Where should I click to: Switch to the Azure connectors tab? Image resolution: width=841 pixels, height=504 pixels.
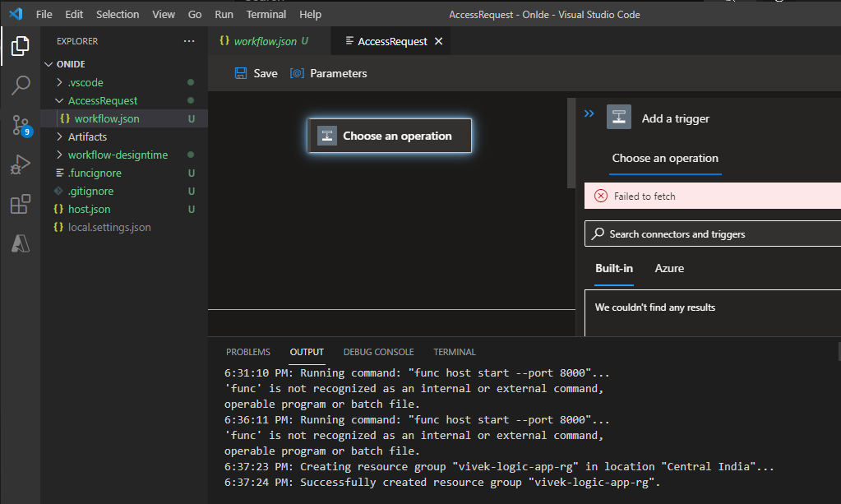pos(669,269)
